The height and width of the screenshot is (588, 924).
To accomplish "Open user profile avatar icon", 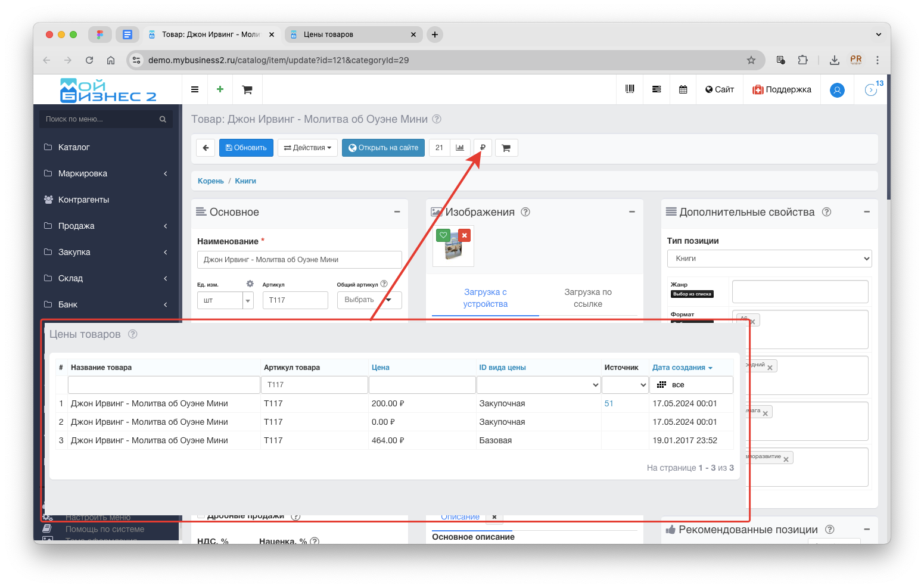I will (x=837, y=90).
